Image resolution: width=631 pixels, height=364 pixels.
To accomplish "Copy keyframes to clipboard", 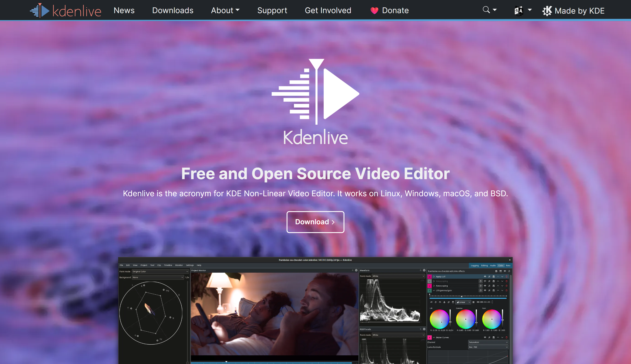I will click(453, 302).
